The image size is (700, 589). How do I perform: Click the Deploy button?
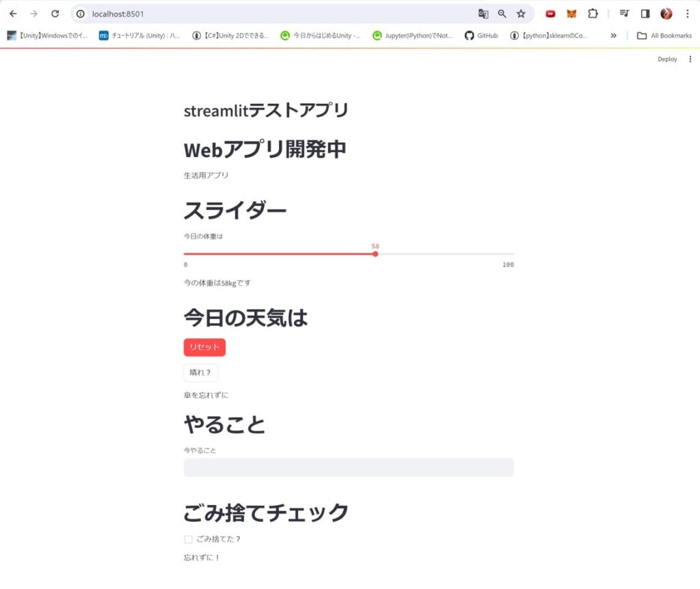tap(667, 59)
